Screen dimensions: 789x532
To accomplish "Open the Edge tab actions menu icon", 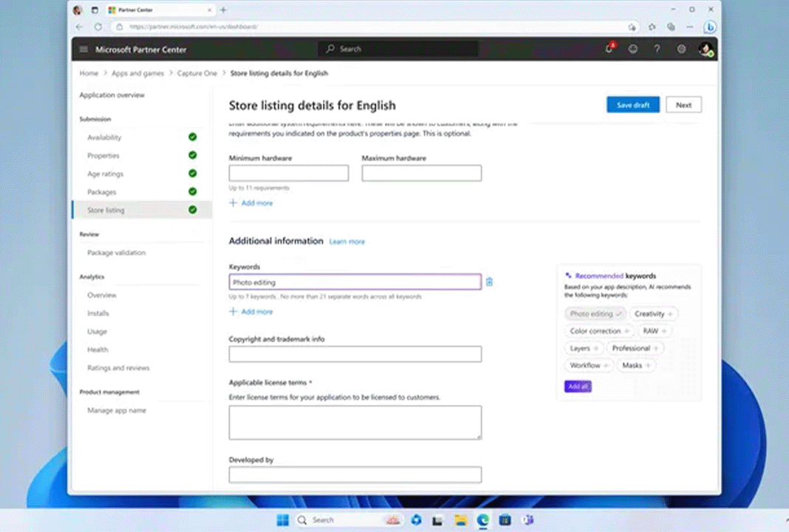I will pyautogui.click(x=95, y=10).
